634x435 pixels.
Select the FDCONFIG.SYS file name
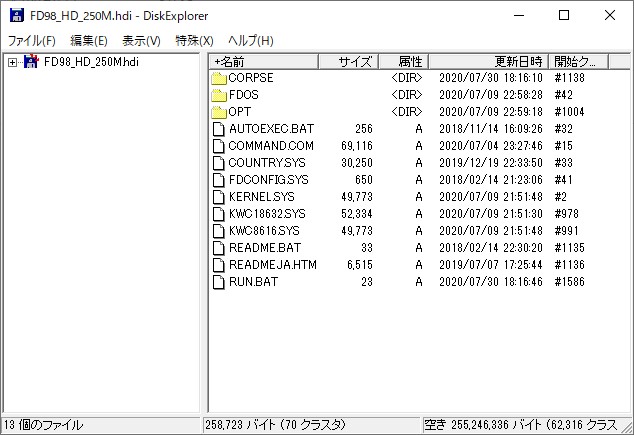tap(268, 179)
